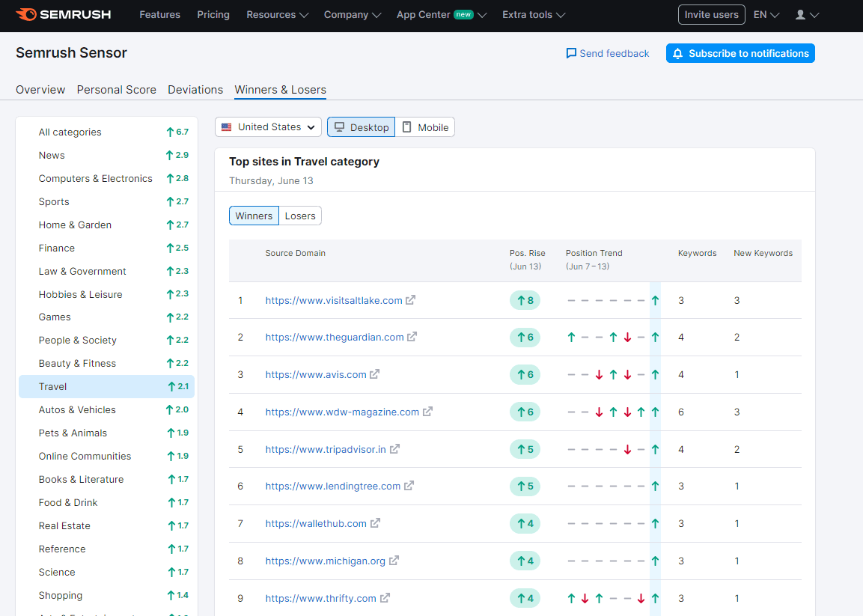This screenshot has height=616, width=863.
Task: Click external link icon next to tripadvisor.in
Action: (x=394, y=449)
